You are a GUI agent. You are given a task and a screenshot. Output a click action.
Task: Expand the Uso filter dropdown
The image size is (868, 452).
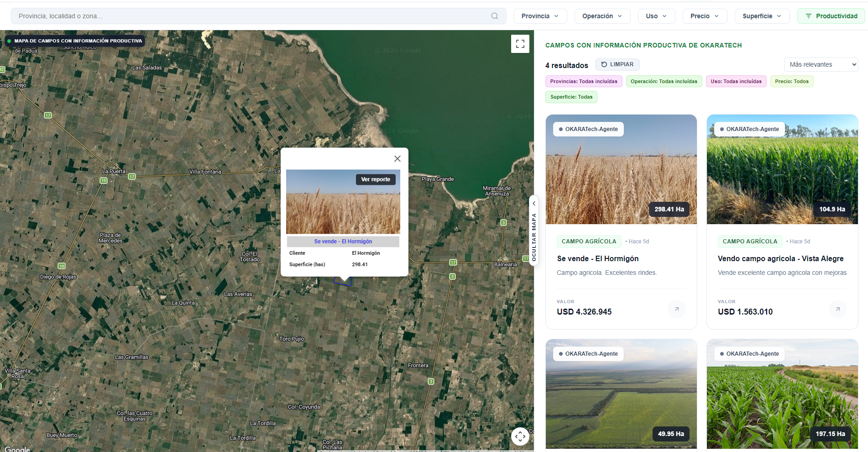coord(656,16)
